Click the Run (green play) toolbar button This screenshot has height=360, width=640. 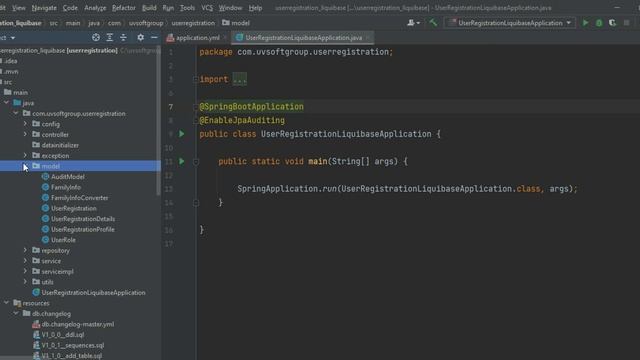pos(585,23)
